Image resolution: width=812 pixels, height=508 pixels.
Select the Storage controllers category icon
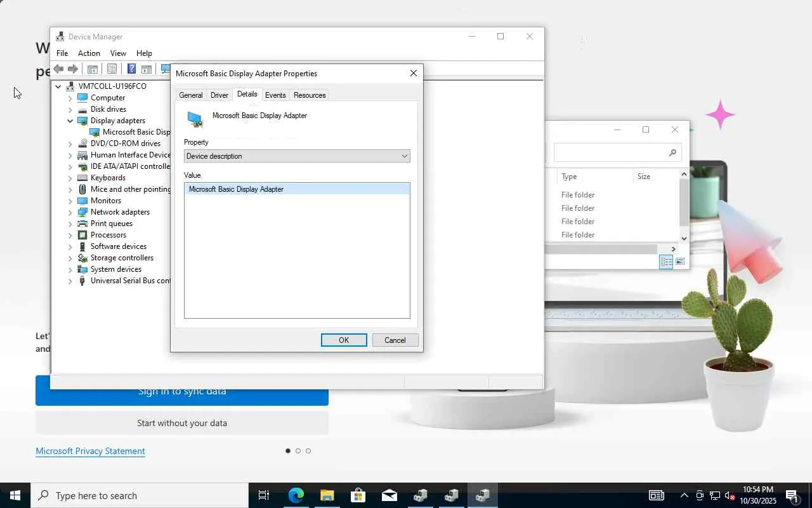pyautogui.click(x=82, y=258)
